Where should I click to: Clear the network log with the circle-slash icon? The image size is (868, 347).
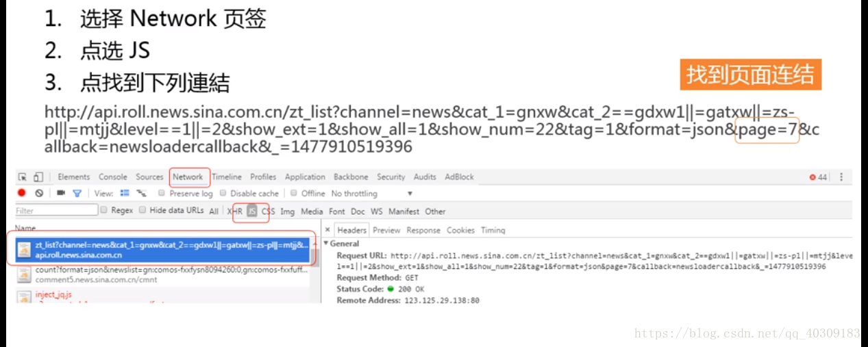coord(39,193)
